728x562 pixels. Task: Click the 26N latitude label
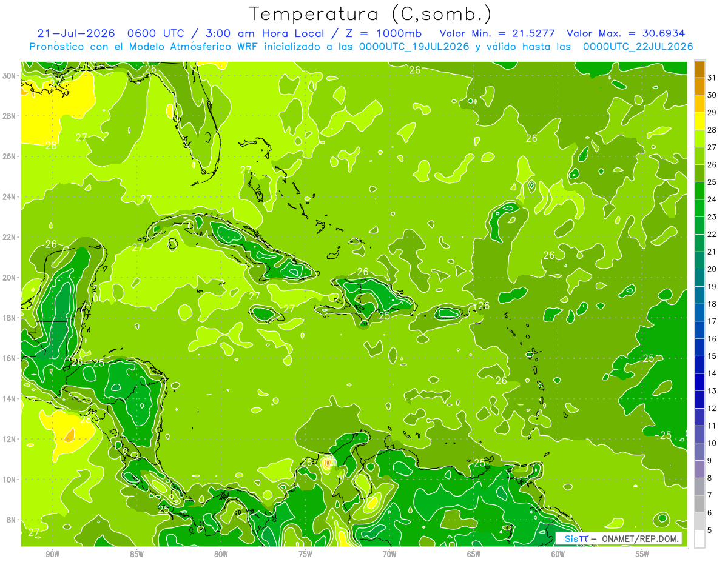coord(10,156)
